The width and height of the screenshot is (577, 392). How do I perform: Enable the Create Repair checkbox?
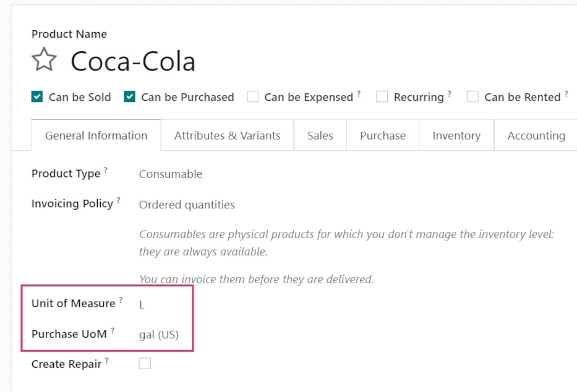click(145, 364)
